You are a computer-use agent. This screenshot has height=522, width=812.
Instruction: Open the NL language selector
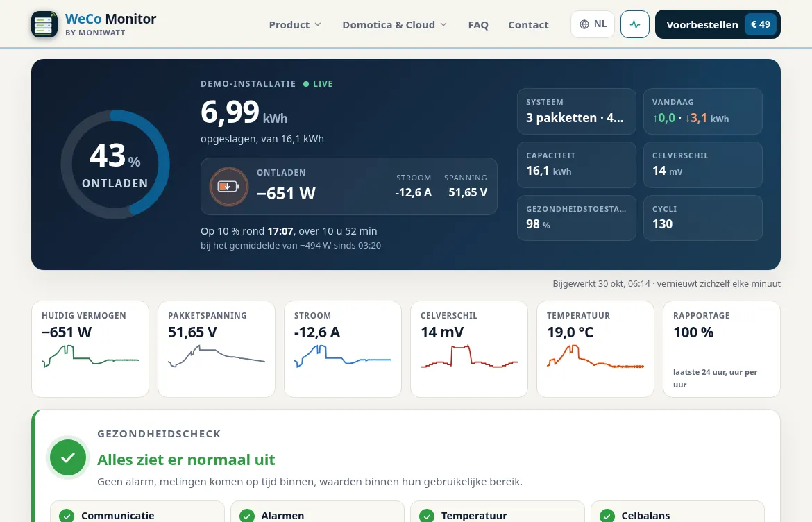pyautogui.click(x=593, y=24)
